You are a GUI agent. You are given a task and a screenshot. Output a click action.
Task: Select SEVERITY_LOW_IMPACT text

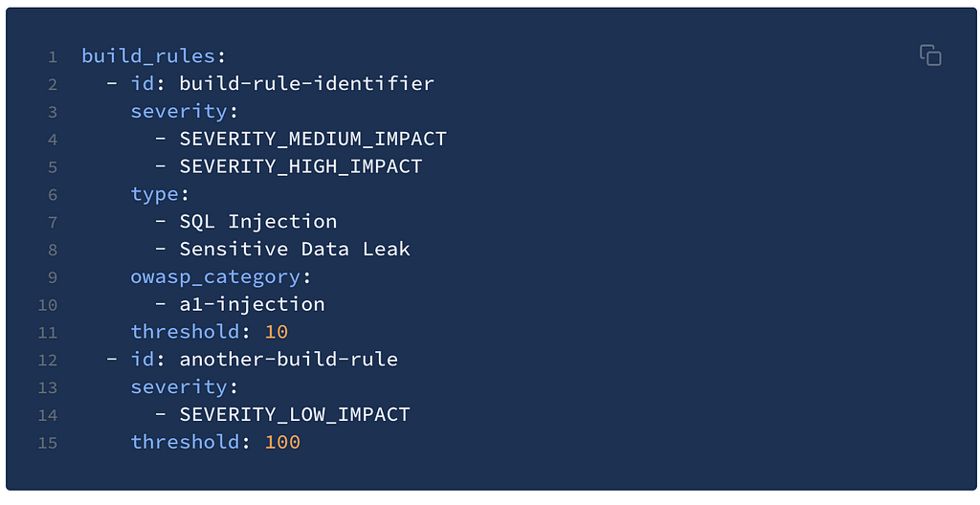click(295, 414)
